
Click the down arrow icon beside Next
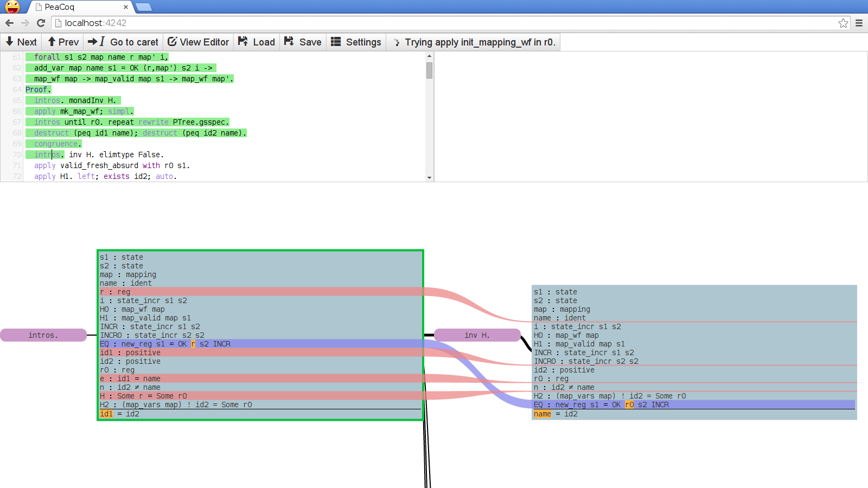[x=9, y=42]
